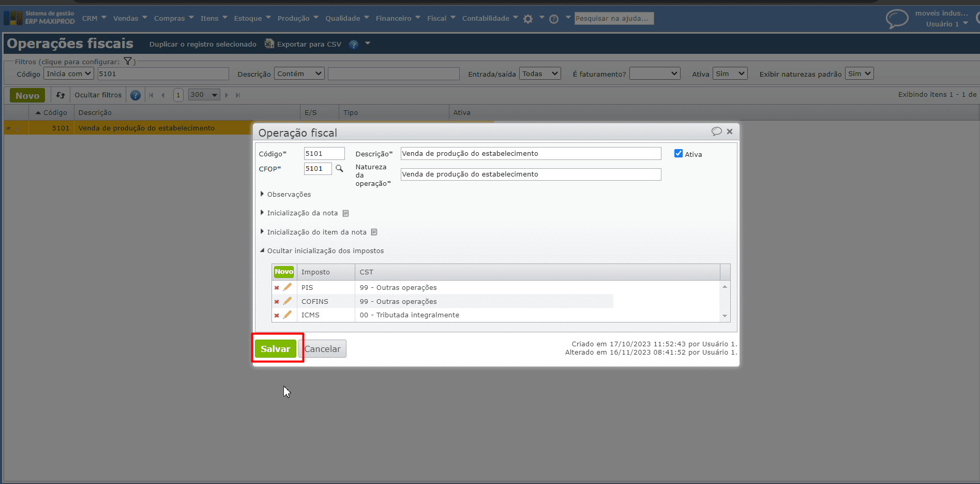Open the Descrição filter operator dropdown
This screenshot has height=484, width=980.
pyautogui.click(x=299, y=74)
